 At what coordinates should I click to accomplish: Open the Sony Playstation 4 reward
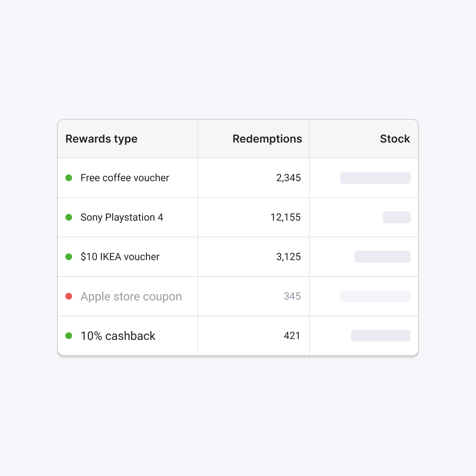point(122,217)
